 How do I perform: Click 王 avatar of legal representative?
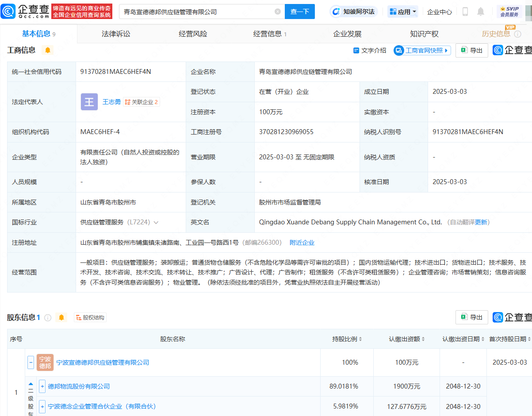tap(89, 102)
